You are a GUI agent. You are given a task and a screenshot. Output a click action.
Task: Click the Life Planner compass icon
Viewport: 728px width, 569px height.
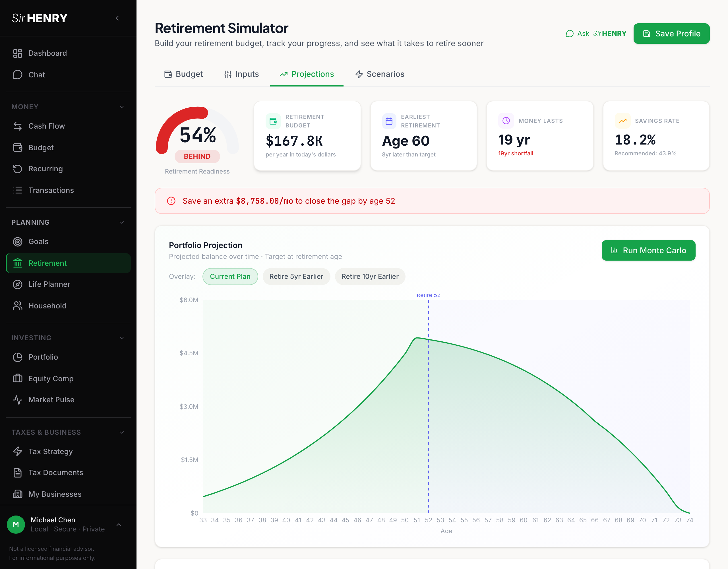click(x=17, y=284)
